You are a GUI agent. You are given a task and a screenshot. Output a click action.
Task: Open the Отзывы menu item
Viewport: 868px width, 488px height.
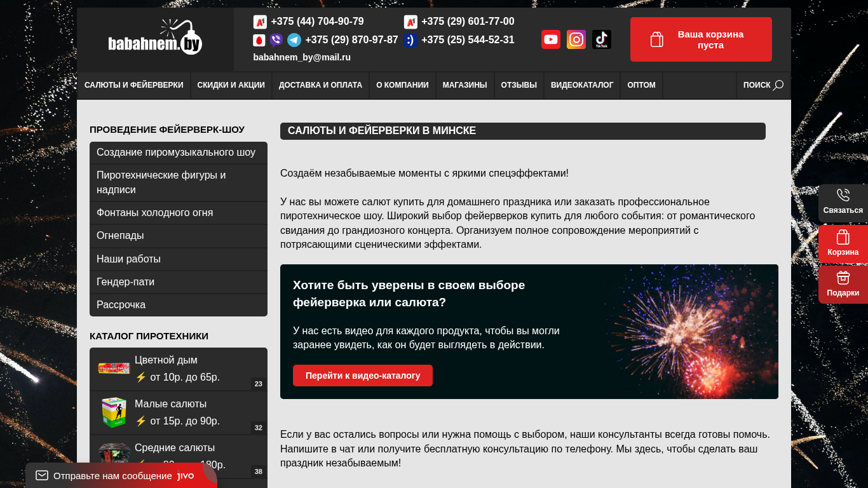519,85
